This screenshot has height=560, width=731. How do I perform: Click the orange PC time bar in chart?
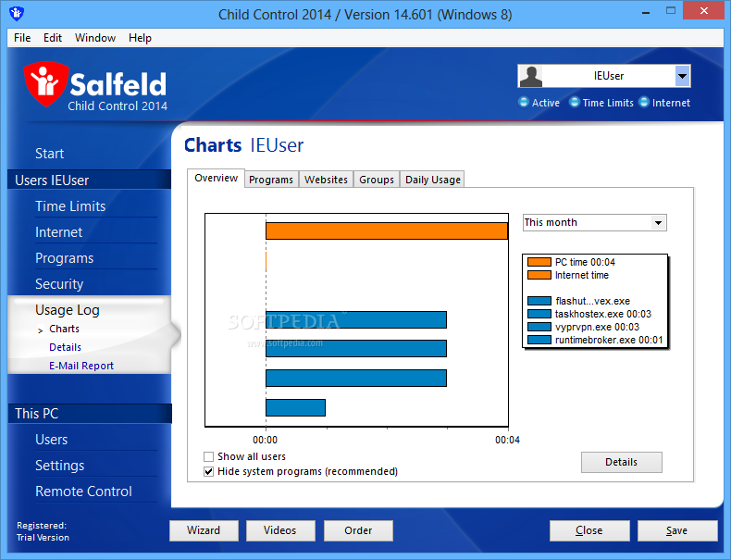387,231
